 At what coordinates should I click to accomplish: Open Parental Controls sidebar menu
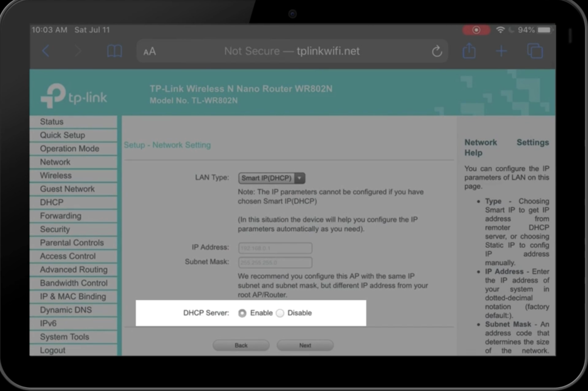(x=72, y=243)
